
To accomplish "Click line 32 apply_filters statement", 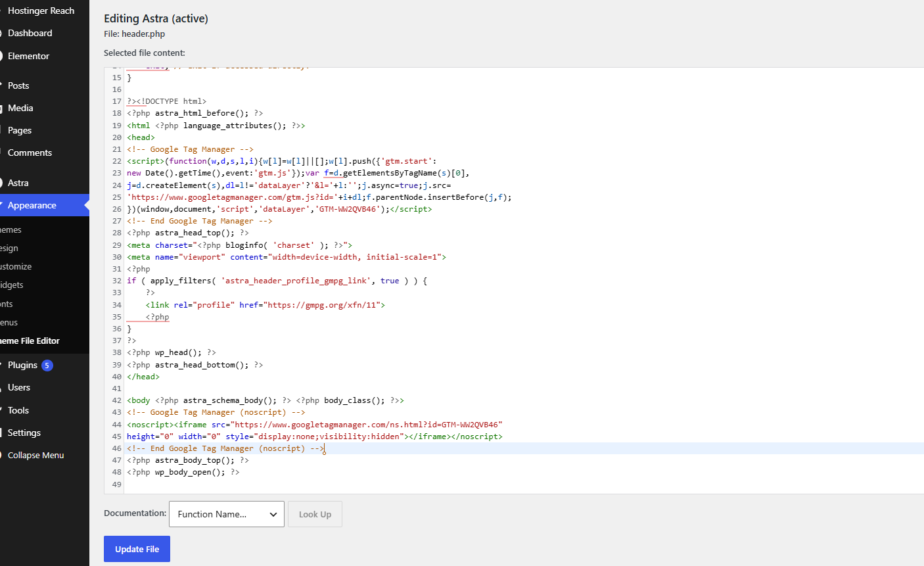I will (x=277, y=281).
